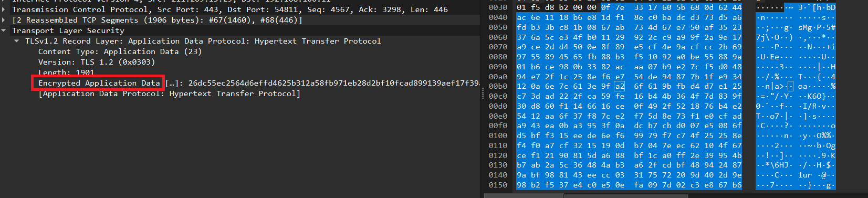868x198 pixels.
Task: Click the first hex byte in row 0150
Action: [x=521, y=185]
